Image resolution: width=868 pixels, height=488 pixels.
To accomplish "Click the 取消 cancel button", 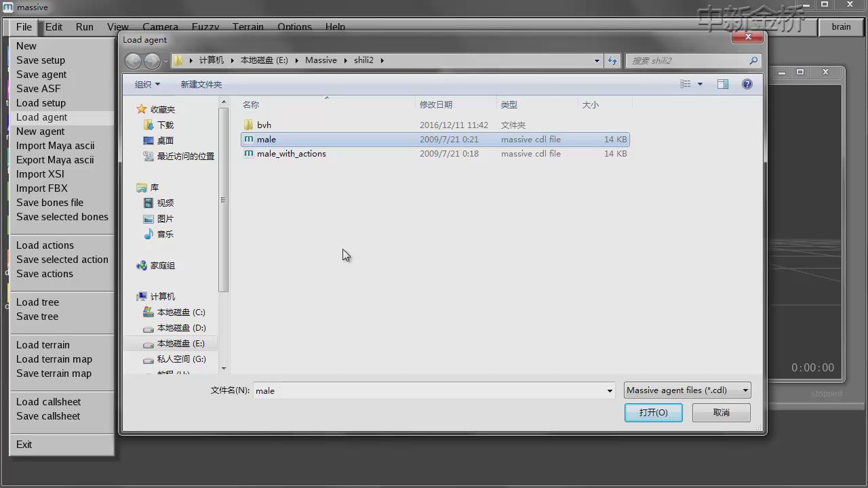I will (721, 412).
